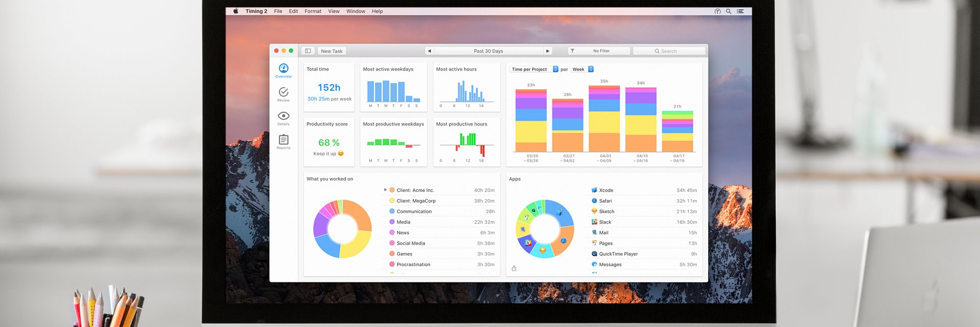This screenshot has width=980, height=327.
Task: Click the Slack app icon in list
Action: [594, 222]
